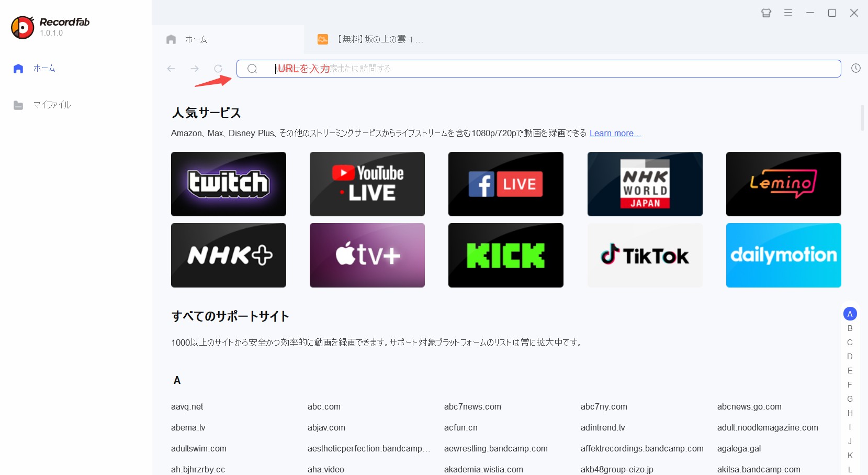Open aewrestling.bandcamp.com link

coord(496,448)
